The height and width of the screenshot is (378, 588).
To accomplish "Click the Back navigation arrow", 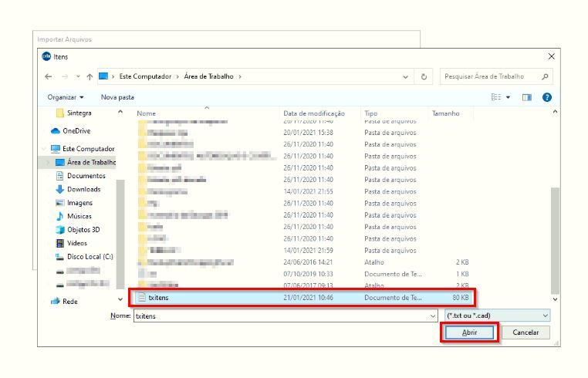I will [x=49, y=76].
